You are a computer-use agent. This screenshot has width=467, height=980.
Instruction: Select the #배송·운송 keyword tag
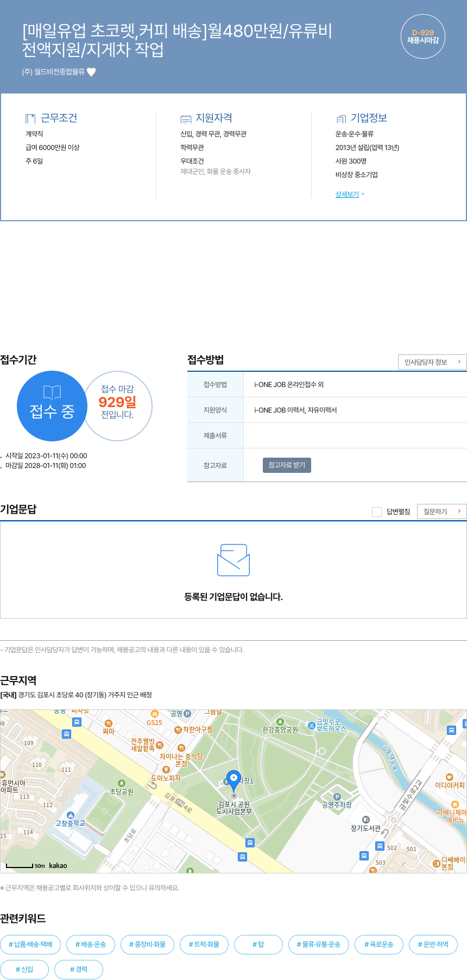pyautogui.click(x=91, y=945)
